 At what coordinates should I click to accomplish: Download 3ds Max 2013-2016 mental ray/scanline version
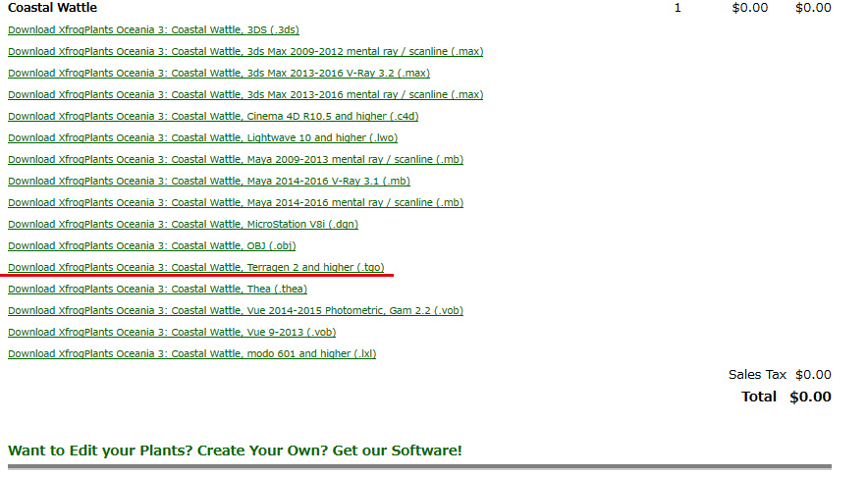click(x=245, y=94)
